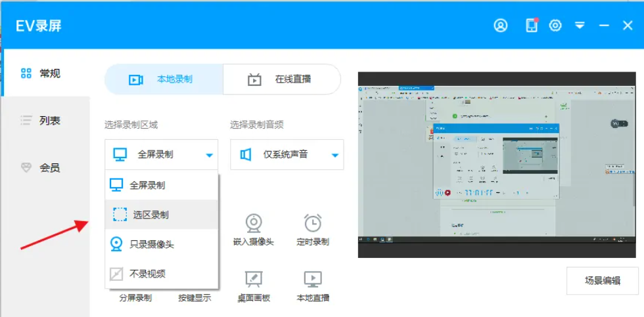This screenshot has width=644, height=317.
Task: Click the 选区录制 dashed rectangle icon
Action: coord(120,215)
